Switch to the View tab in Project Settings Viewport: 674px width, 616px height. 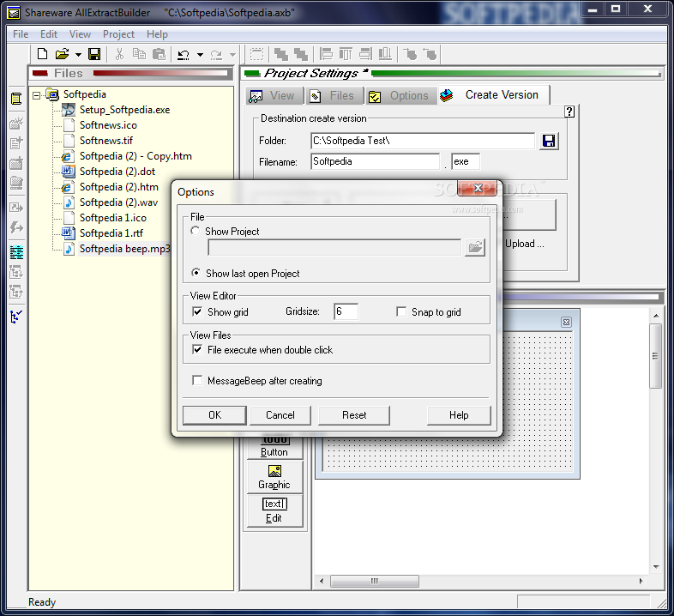pyautogui.click(x=274, y=95)
